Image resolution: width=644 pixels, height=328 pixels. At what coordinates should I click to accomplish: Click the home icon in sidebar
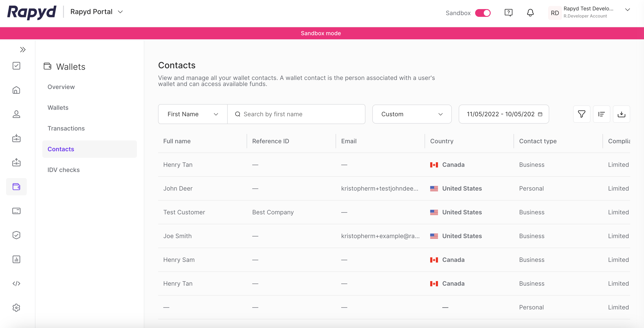(x=16, y=90)
